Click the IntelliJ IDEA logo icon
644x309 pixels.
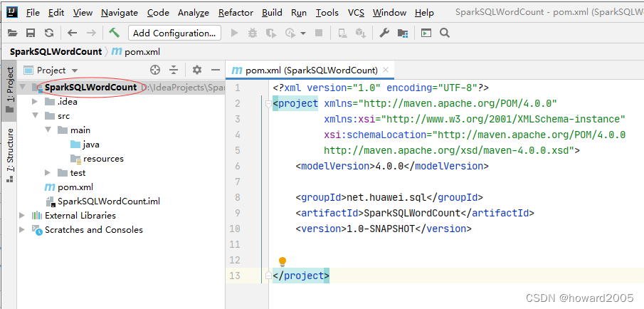point(12,12)
